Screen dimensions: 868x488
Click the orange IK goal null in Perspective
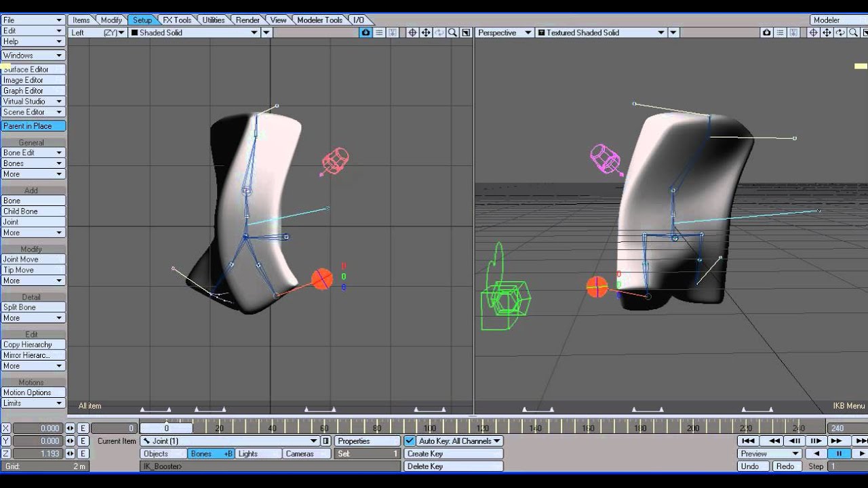[x=597, y=287]
